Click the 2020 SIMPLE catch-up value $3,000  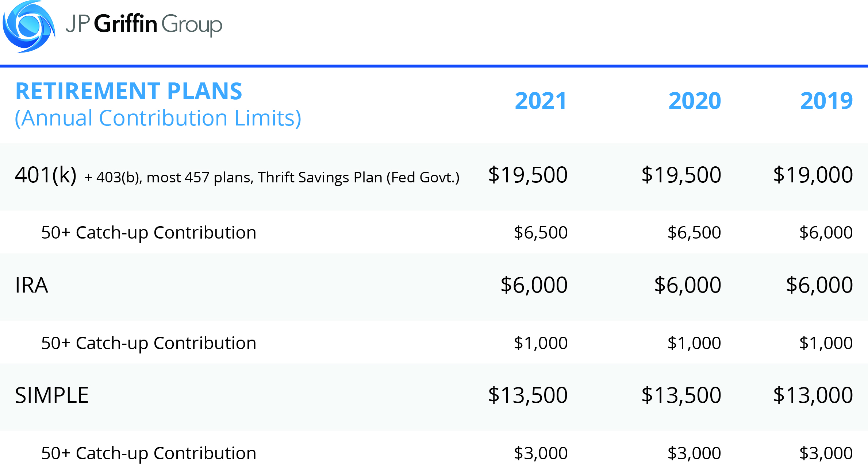click(x=694, y=453)
